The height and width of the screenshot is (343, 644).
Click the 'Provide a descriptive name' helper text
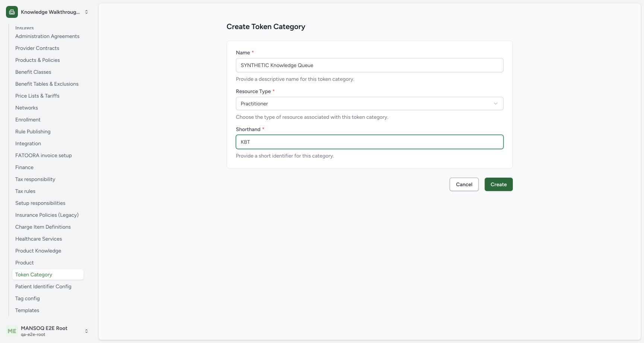point(295,79)
